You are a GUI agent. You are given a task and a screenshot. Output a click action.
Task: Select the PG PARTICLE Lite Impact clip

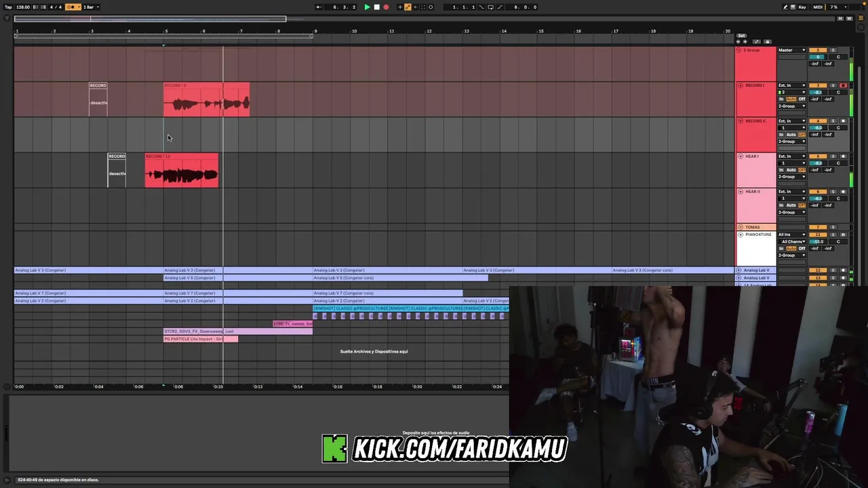[x=201, y=339]
